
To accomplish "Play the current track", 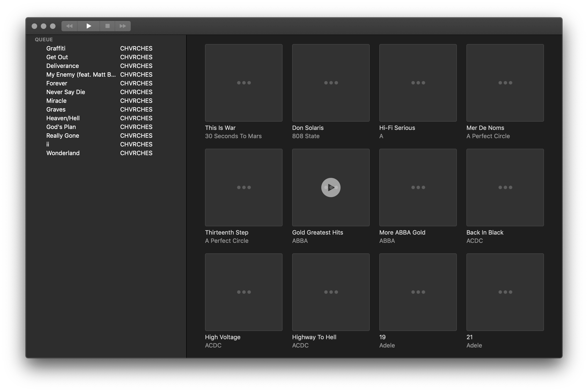I will coord(89,26).
